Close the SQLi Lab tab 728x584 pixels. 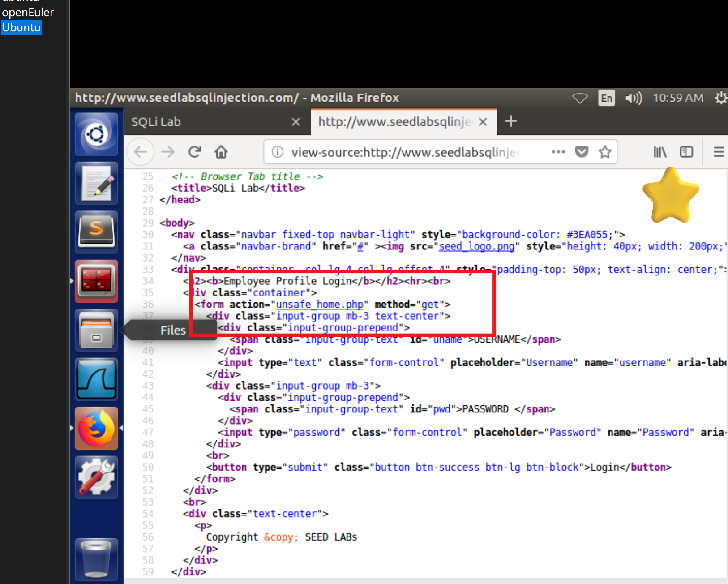(295, 122)
